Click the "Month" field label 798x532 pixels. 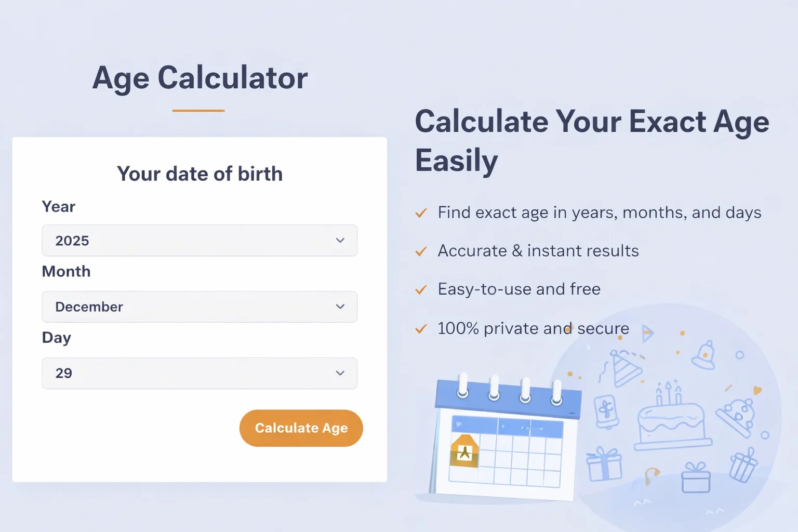66,272
